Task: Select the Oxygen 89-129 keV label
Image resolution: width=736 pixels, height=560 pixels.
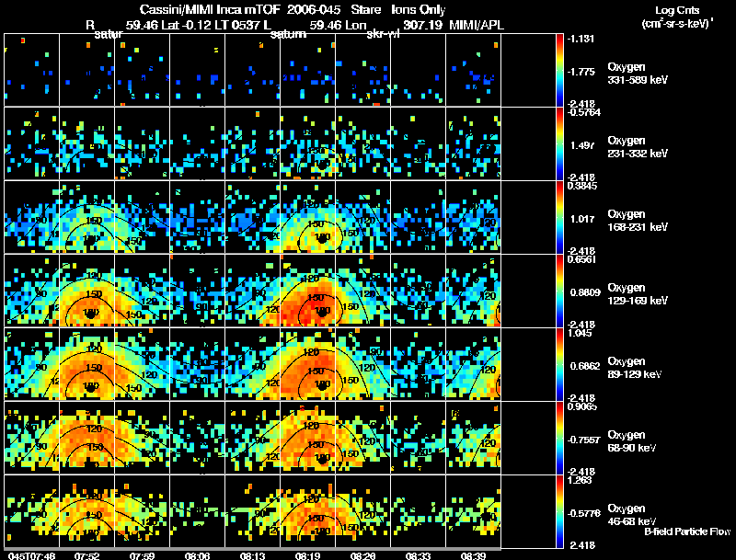Action: (635, 368)
